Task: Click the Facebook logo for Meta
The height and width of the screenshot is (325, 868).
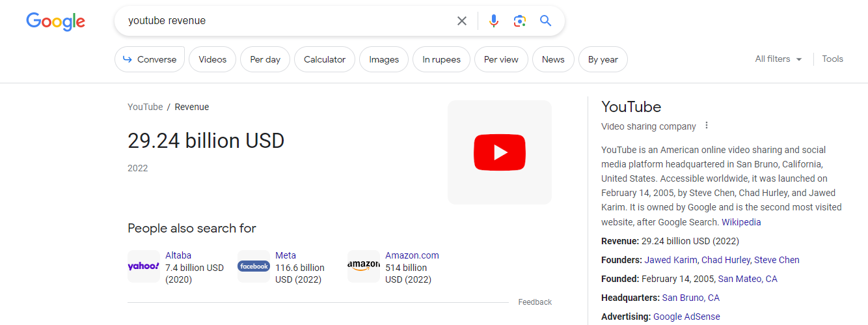Action: click(x=254, y=266)
